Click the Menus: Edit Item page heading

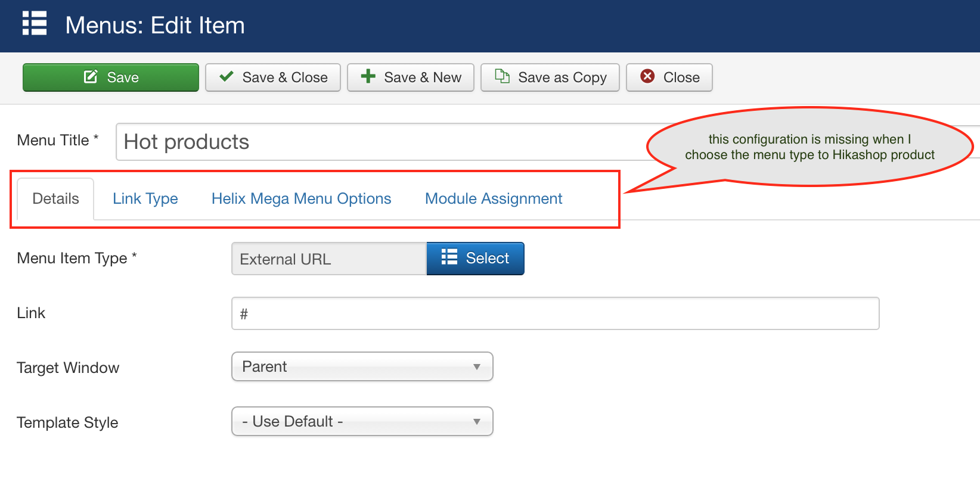click(x=155, y=26)
